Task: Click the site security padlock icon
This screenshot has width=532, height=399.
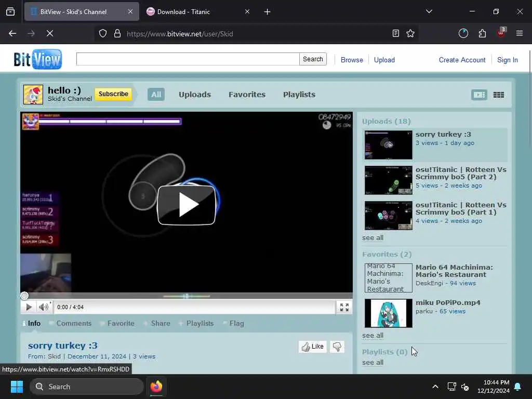Action: [x=117, y=33]
